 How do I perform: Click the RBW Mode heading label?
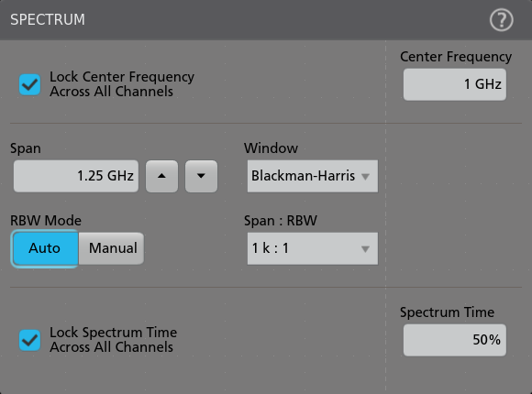(x=46, y=221)
